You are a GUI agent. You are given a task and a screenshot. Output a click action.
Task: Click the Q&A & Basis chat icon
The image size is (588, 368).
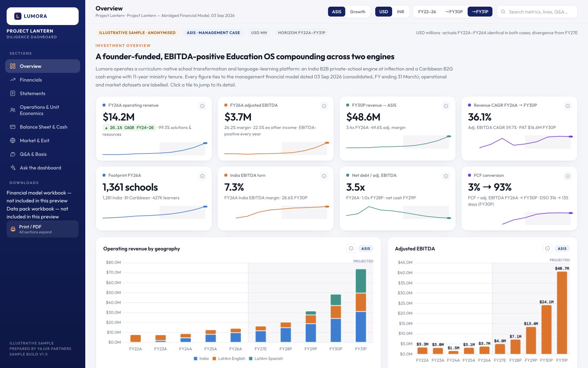pyautogui.click(x=13, y=154)
